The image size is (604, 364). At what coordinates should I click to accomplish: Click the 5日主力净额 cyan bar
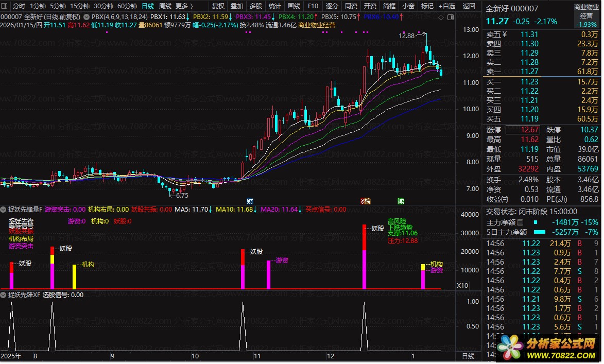(540, 232)
